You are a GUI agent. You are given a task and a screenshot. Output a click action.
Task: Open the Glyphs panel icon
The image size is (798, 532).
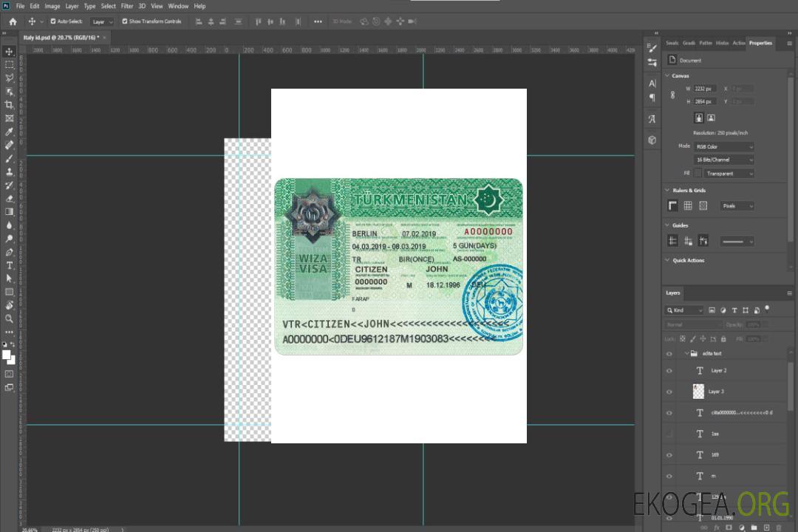(x=652, y=119)
